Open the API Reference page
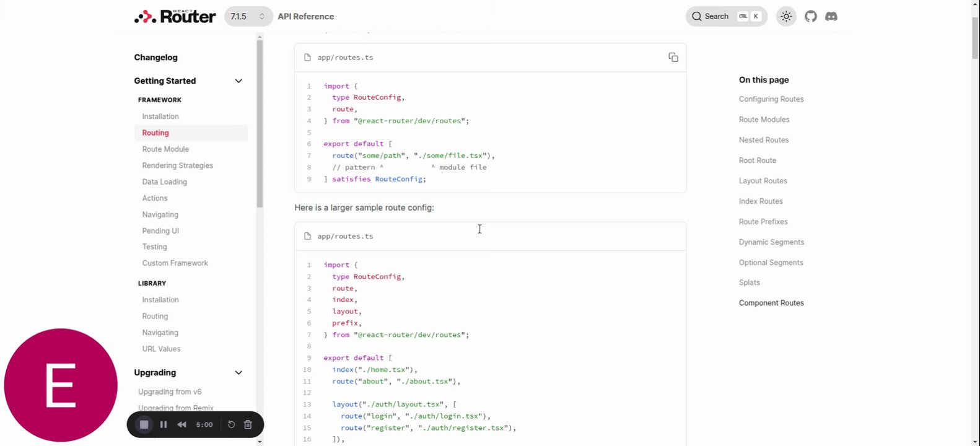Viewport: 980px width, 446px height. point(305,17)
